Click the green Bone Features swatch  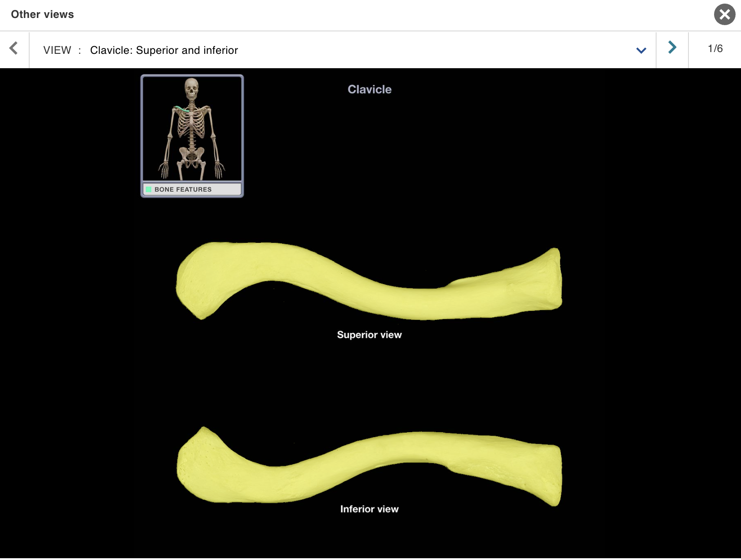148,189
